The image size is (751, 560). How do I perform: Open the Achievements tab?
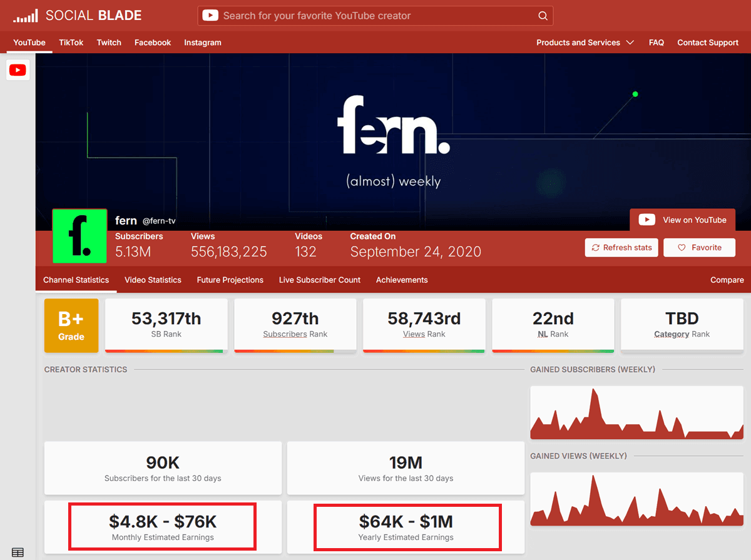pos(402,280)
